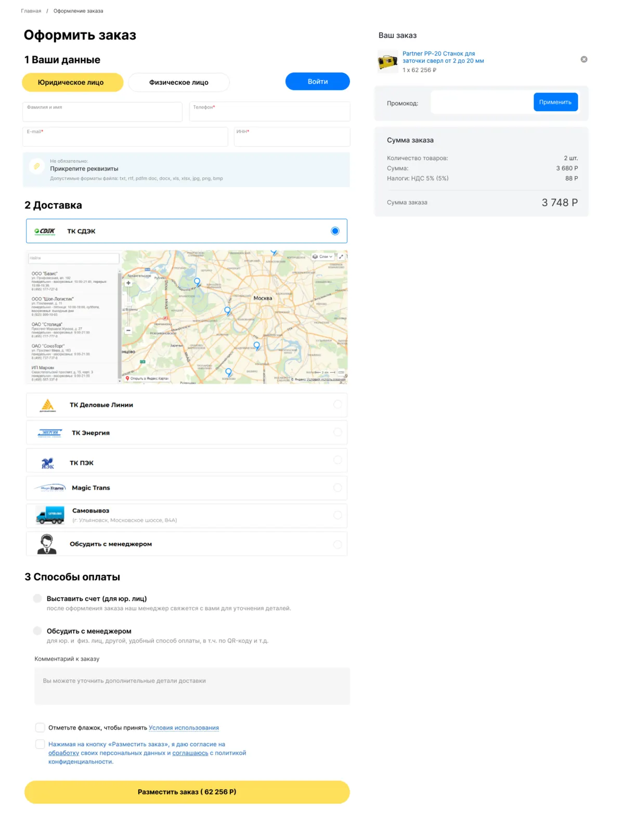Click the pickup-point list scrollbar
The image size is (624, 840).
[x=120, y=325]
